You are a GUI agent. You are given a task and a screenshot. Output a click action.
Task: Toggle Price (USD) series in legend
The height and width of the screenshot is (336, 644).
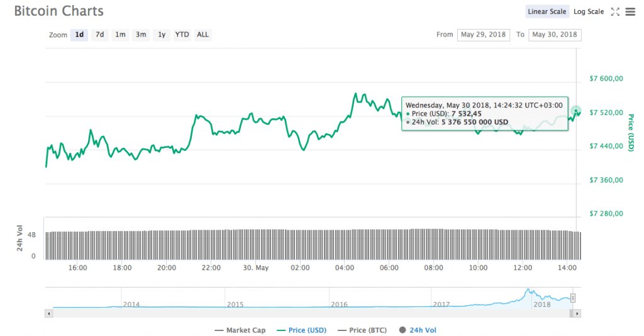[302, 330]
